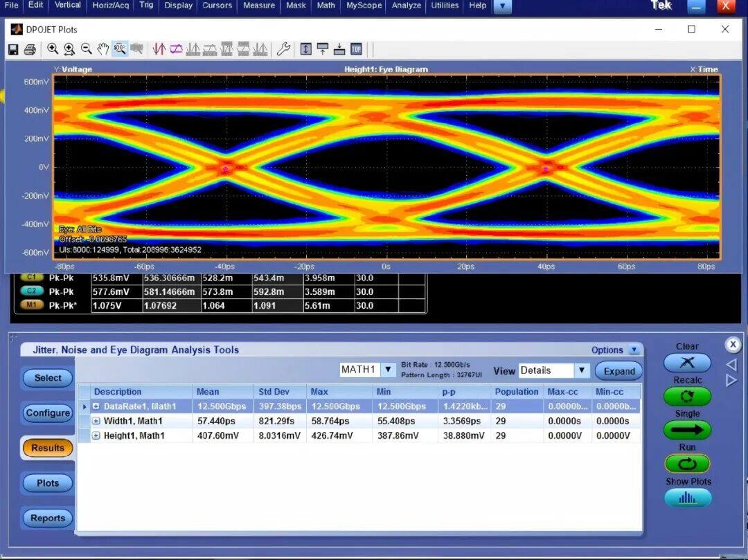748x560 pixels.
Task: Click the down-arrow plot placement icon
Action: [339, 48]
